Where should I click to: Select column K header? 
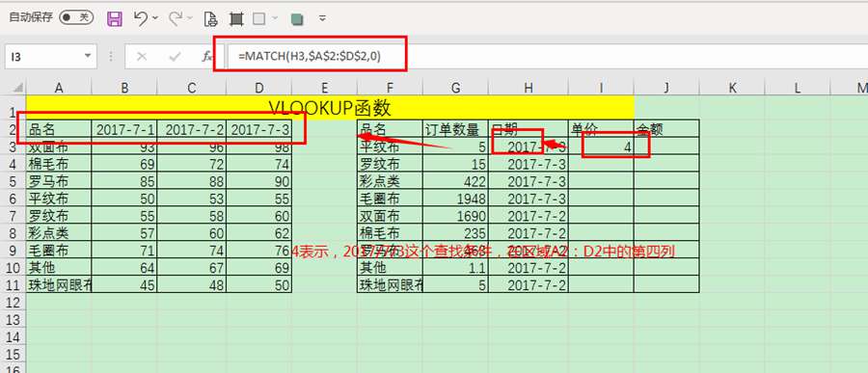tap(732, 88)
